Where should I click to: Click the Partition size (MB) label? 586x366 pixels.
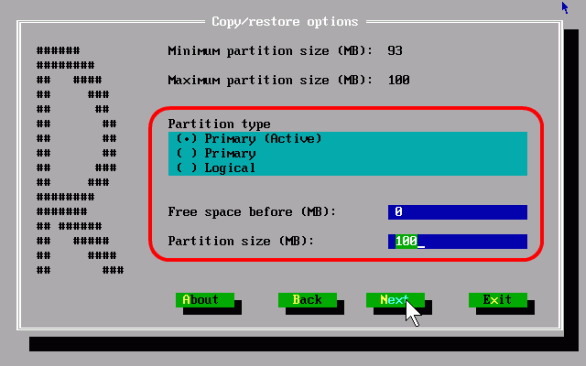click(x=241, y=241)
